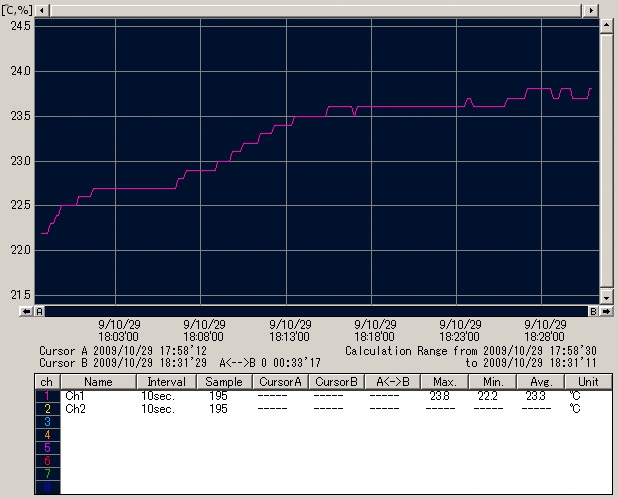Move cursor B right with the arrow button
The width and height of the screenshot is (618, 498).
606,311
